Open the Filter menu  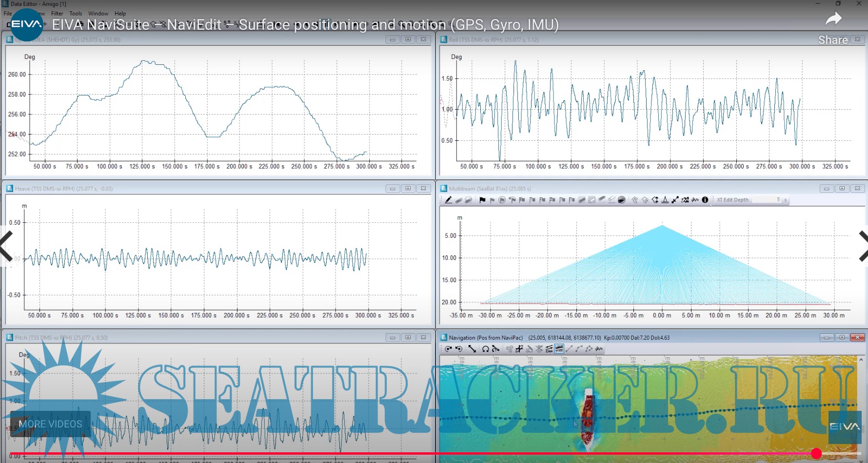[x=57, y=14]
